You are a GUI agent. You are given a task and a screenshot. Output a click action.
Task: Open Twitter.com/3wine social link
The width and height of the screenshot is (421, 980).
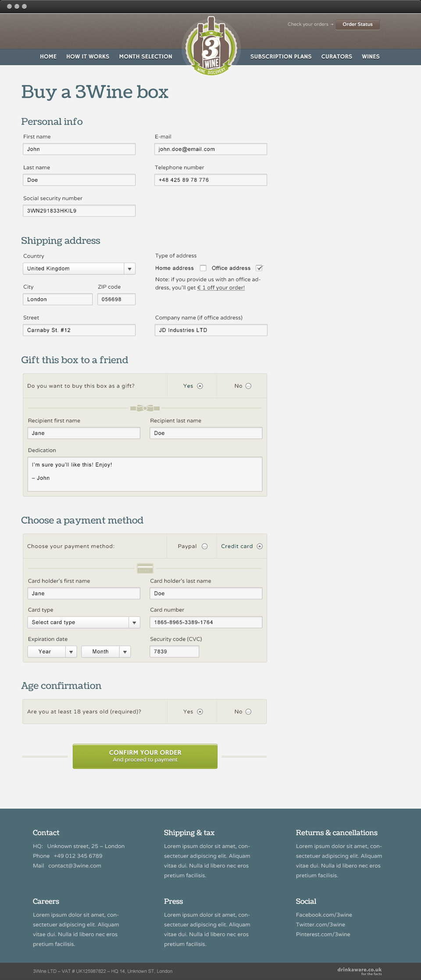click(321, 924)
